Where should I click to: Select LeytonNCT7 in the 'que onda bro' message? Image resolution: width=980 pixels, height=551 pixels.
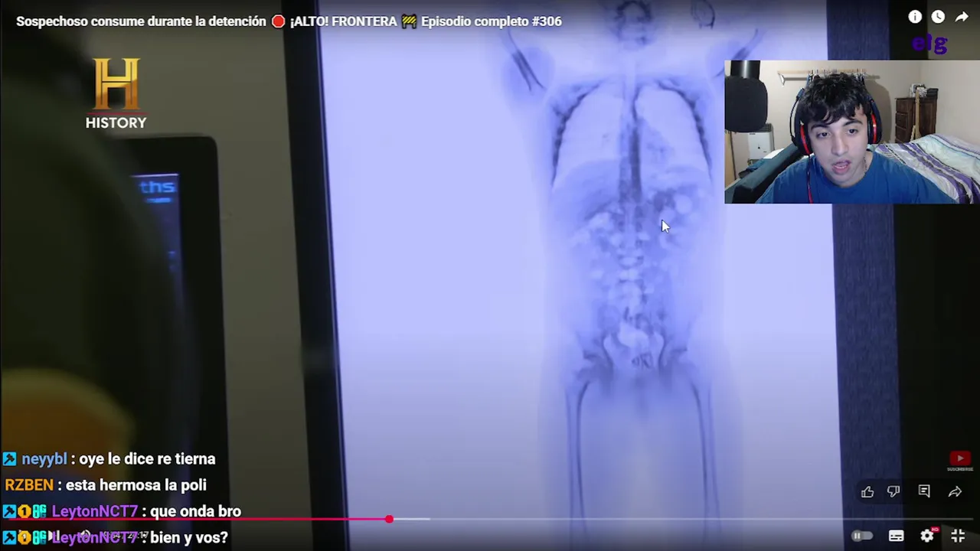(95, 511)
